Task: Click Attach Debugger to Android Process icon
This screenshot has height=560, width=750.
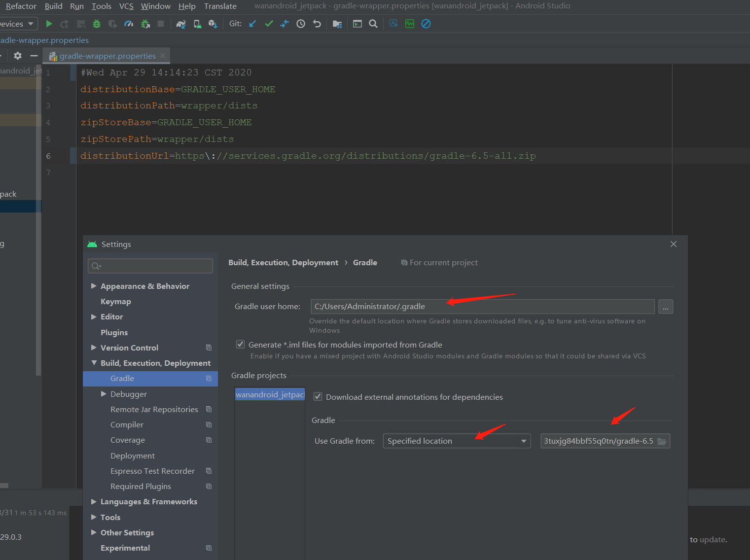Action: coord(145,24)
